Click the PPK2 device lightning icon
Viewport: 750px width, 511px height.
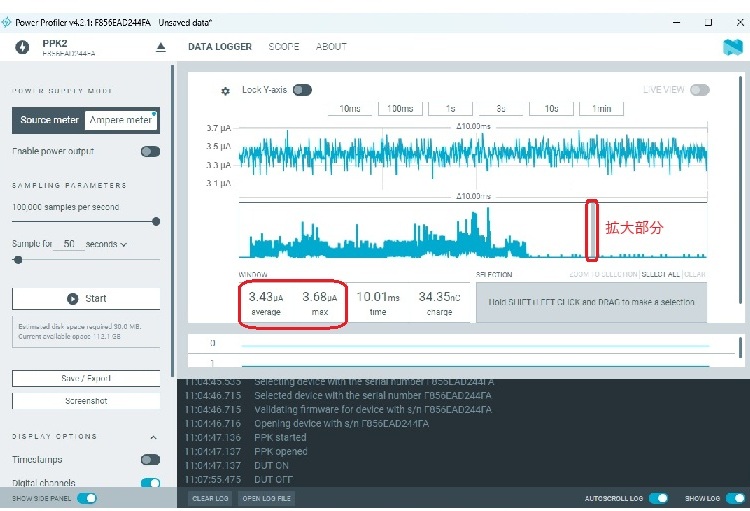(x=23, y=47)
